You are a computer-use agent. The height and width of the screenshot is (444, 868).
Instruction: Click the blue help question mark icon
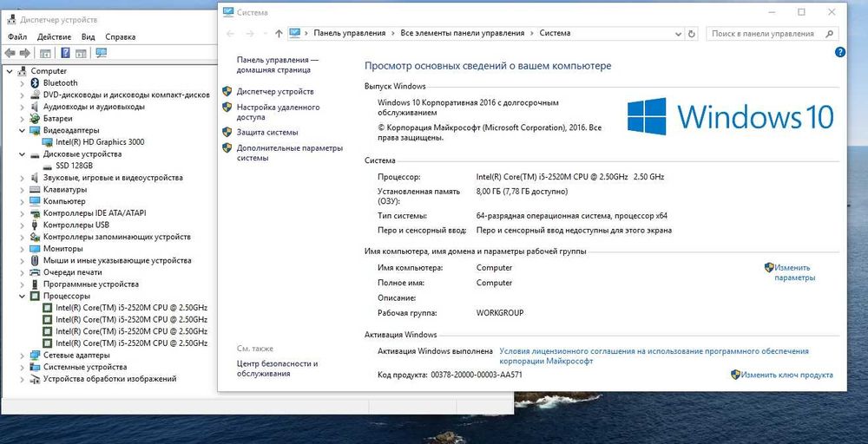(x=839, y=53)
